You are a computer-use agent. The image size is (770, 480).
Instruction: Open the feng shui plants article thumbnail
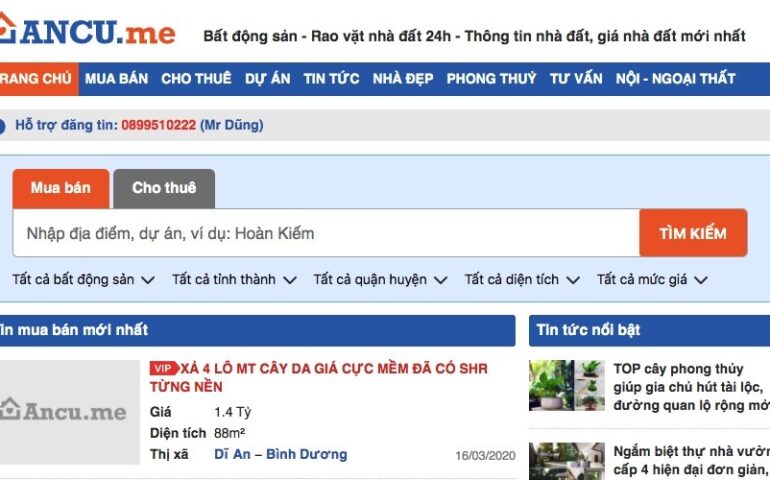pos(566,386)
